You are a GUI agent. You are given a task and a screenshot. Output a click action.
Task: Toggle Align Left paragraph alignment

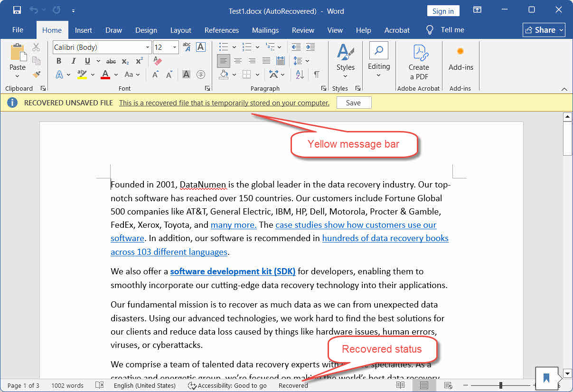click(x=224, y=61)
